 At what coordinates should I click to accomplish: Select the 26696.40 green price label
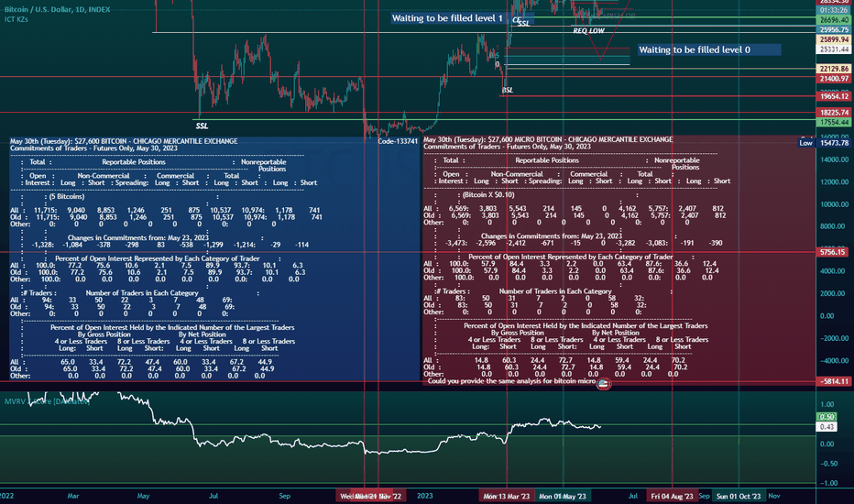coord(834,19)
